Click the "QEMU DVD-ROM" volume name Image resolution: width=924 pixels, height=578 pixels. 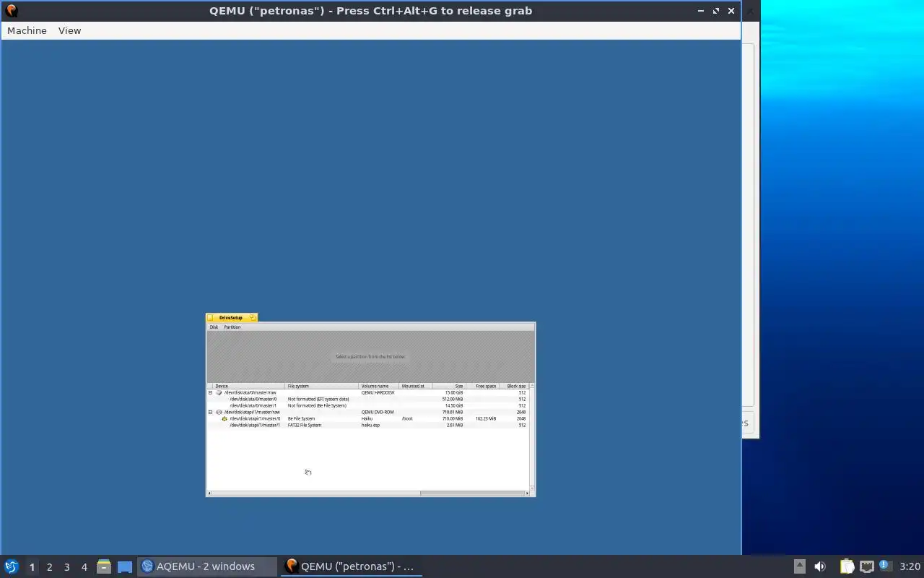[x=378, y=412]
